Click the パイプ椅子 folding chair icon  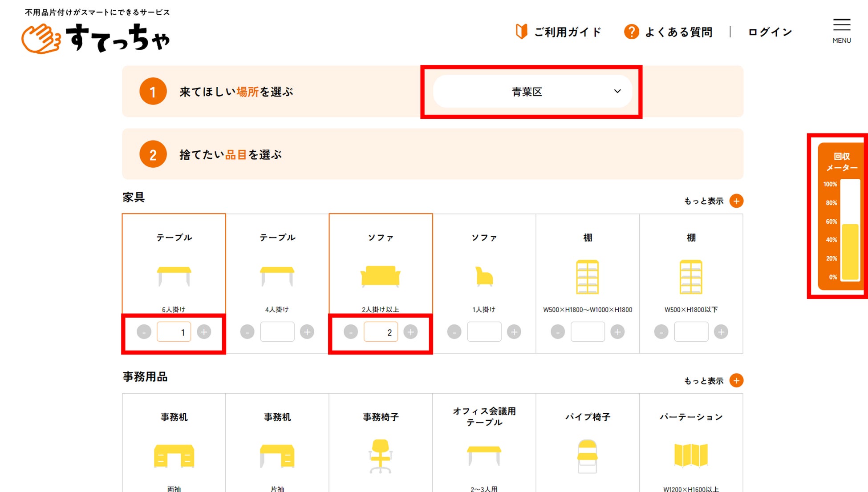pyautogui.click(x=587, y=456)
